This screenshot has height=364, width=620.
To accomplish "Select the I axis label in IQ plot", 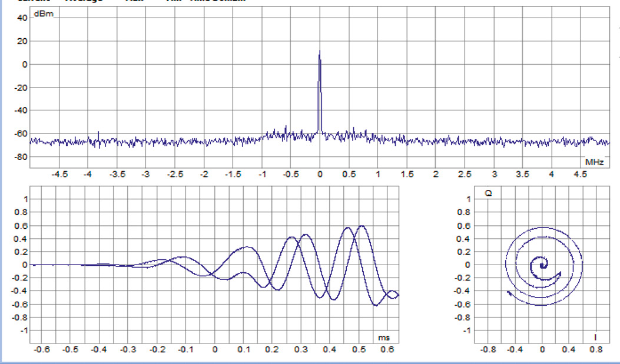I will 595,338.
